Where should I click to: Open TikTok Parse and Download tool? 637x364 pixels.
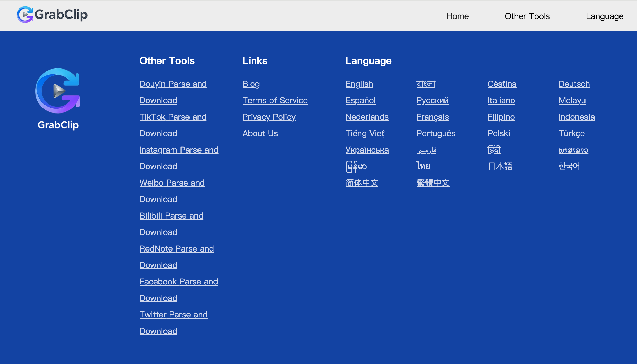click(x=173, y=117)
